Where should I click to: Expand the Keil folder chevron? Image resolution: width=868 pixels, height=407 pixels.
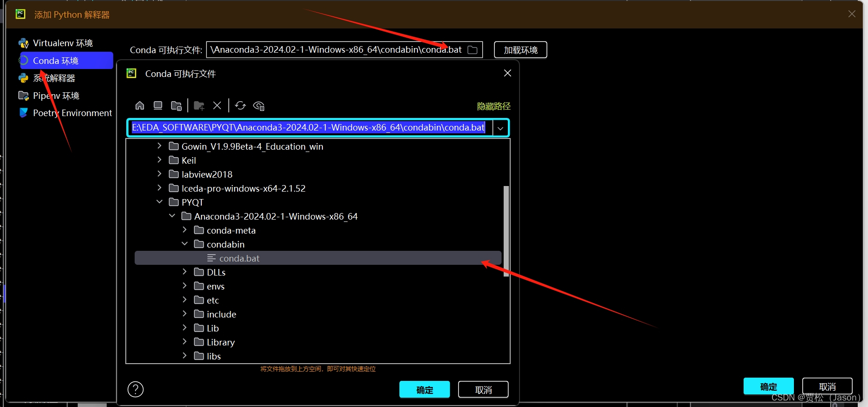(159, 160)
